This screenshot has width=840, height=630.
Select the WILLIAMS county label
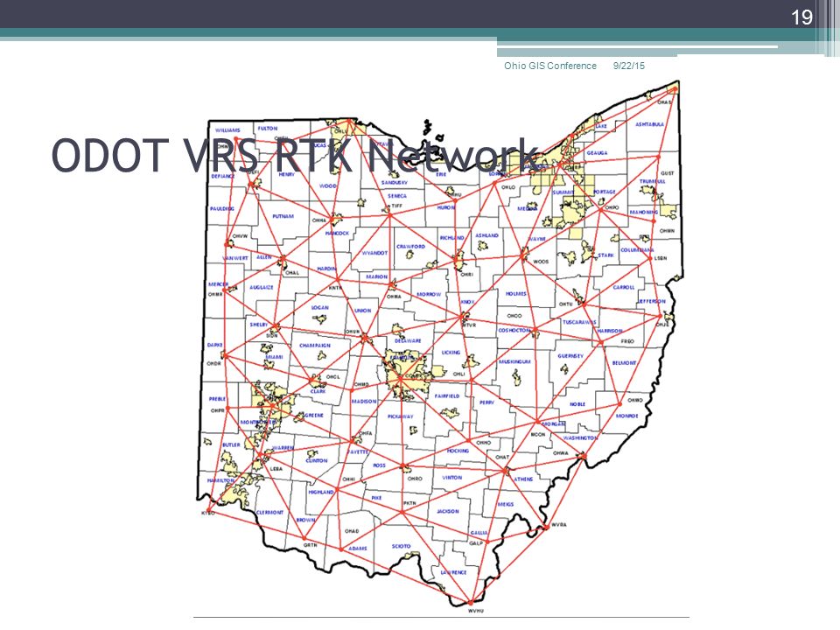pyautogui.click(x=227, y=130)
